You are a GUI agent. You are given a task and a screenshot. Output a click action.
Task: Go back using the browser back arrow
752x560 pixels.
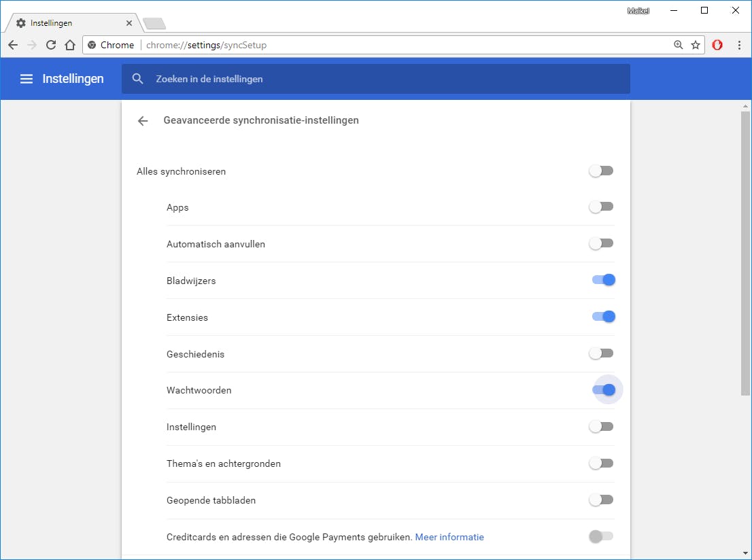click(13, 45)
